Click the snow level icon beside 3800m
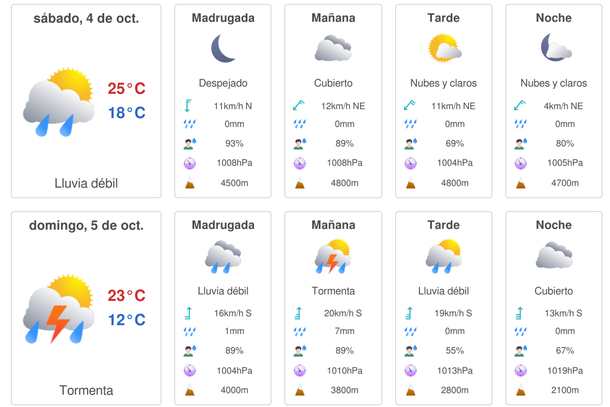 point(300,390)
